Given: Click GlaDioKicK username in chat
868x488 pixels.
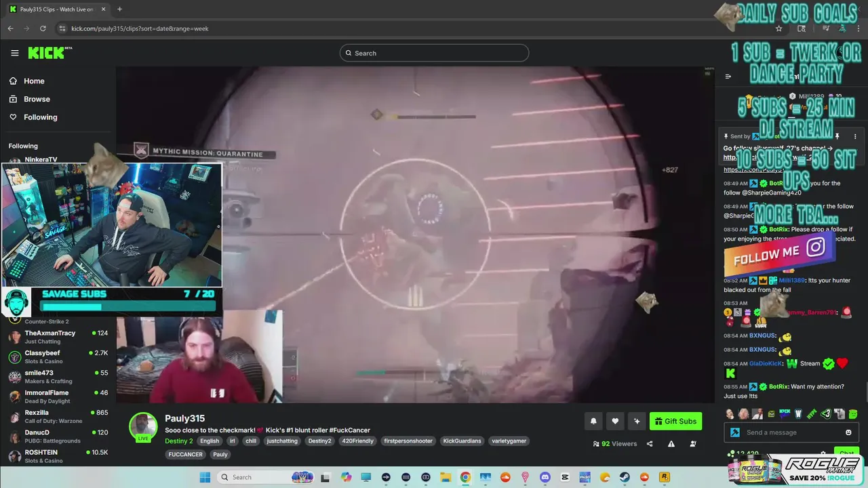Looking at the screenshot, I should pos(766,363).
